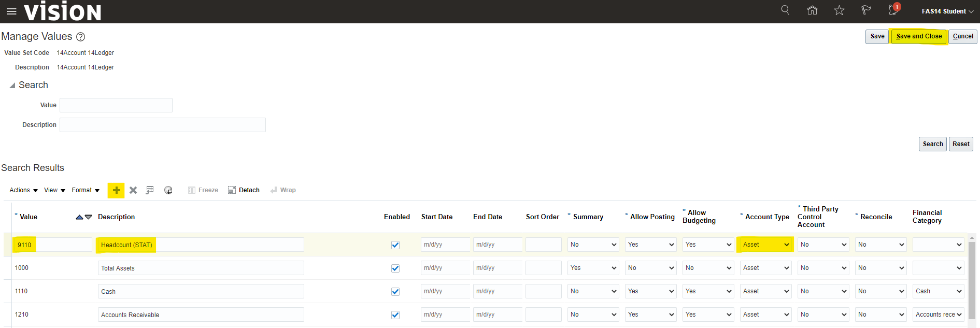980x328 pixels.
Task: Open the Watchlist flag icon
Action: [866, 10]
